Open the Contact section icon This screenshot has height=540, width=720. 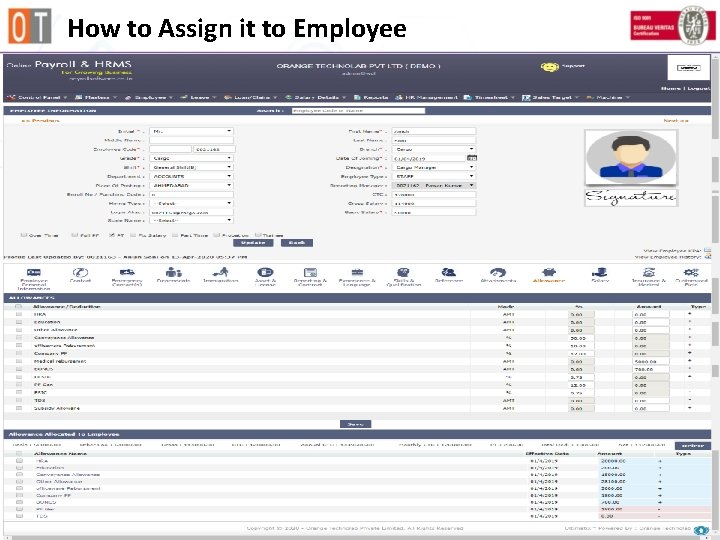(x=80, y=272)
